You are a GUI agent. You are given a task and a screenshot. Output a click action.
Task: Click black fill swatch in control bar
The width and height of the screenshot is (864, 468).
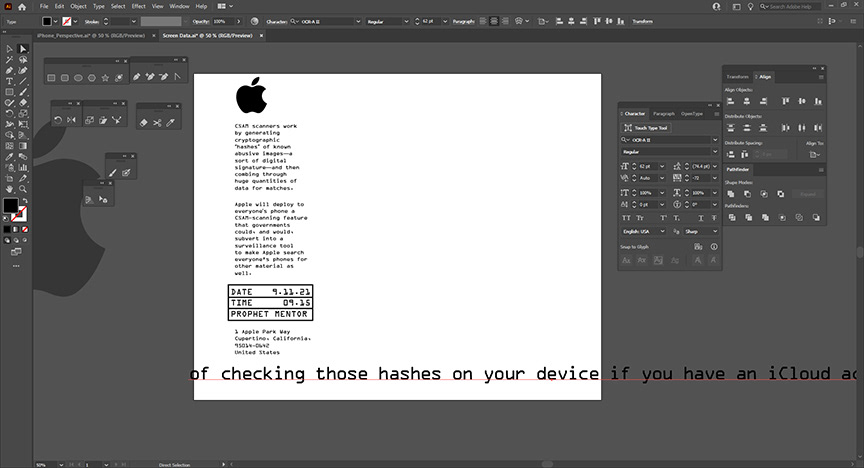[47, 21]
